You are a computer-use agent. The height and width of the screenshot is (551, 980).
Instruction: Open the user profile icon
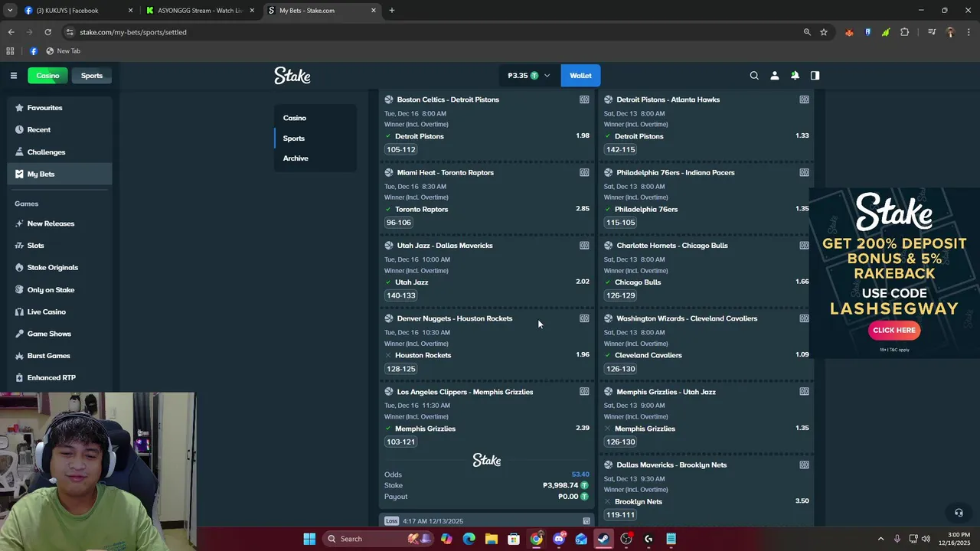tap(774, 76)
